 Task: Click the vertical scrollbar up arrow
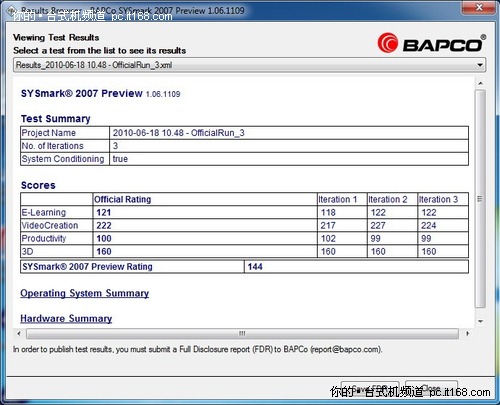point(480,83)
